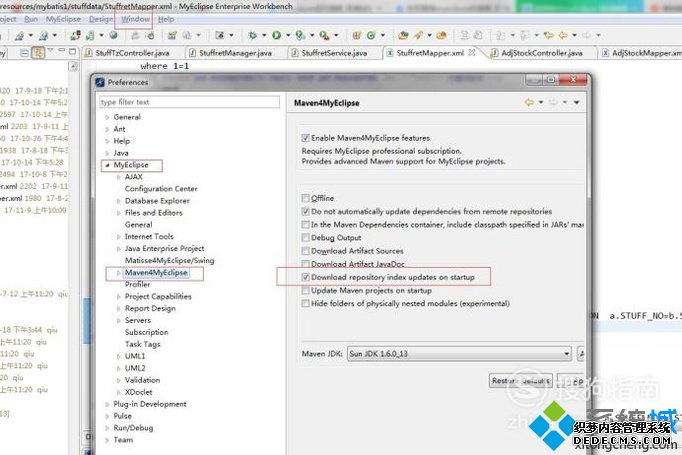Open the Help menu
The image size is (682, 455).
click(166, 19)
